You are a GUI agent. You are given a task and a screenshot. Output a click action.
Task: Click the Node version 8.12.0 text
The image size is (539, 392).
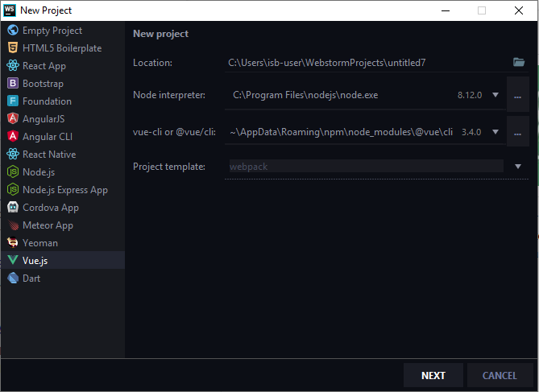click(x=470, y=95)
